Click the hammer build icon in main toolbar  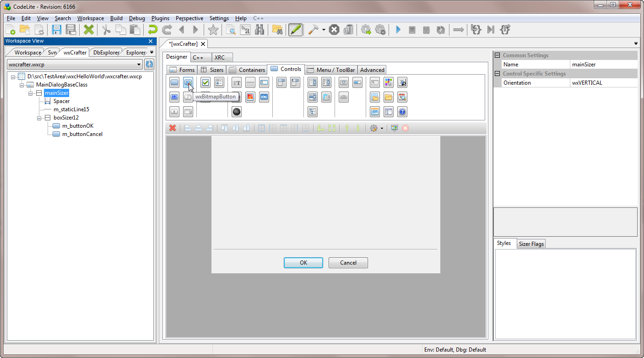coord(313,30)
